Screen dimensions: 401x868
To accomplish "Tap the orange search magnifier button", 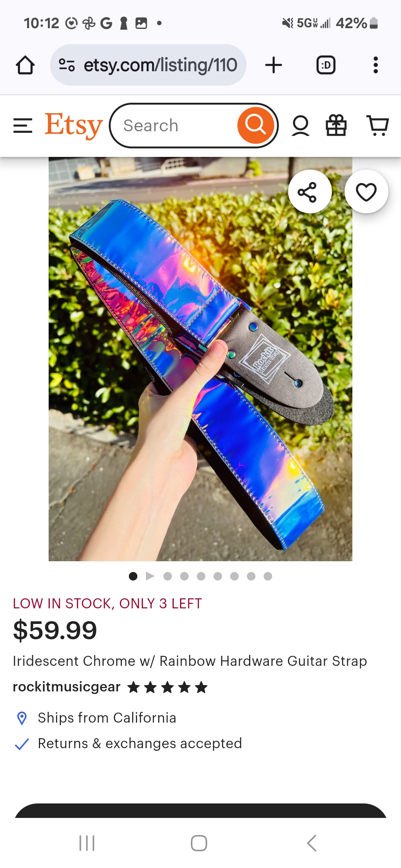I will [x=255, y=125].
